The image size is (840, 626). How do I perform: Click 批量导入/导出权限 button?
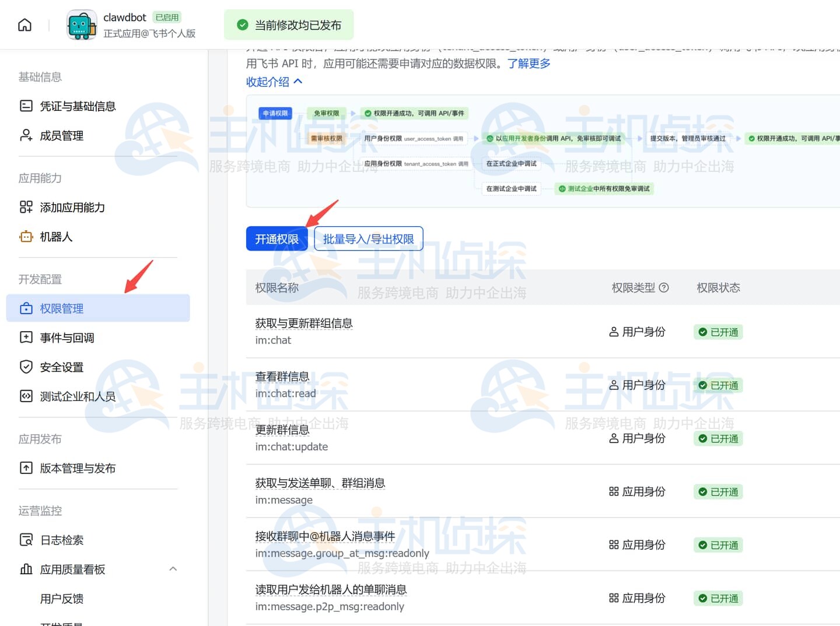pos(368,239)
